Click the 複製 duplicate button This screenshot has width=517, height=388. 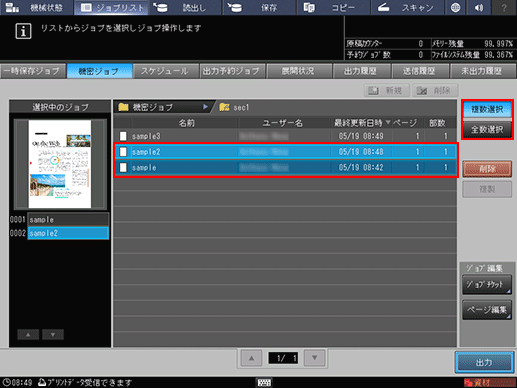pos(487,189)
